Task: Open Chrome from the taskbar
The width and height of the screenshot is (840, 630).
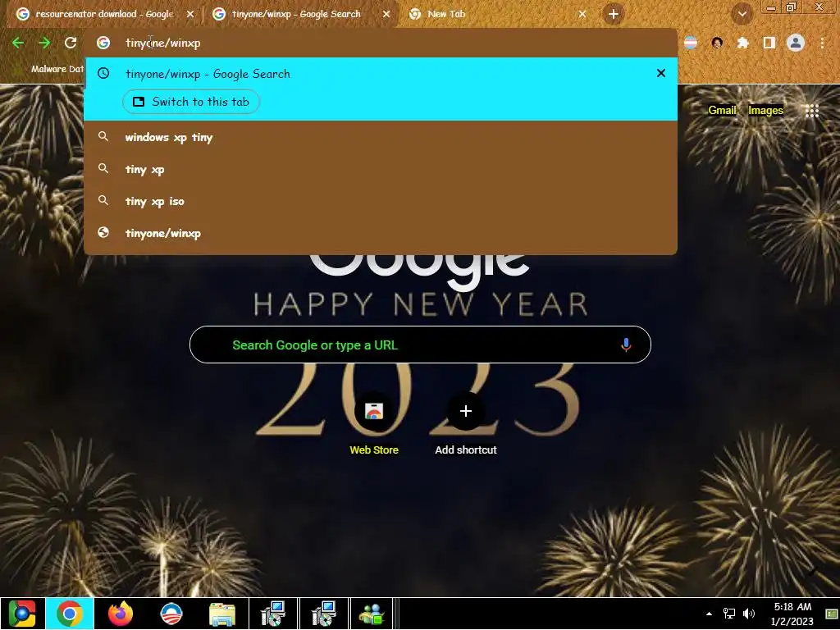Action: point(70,614)
